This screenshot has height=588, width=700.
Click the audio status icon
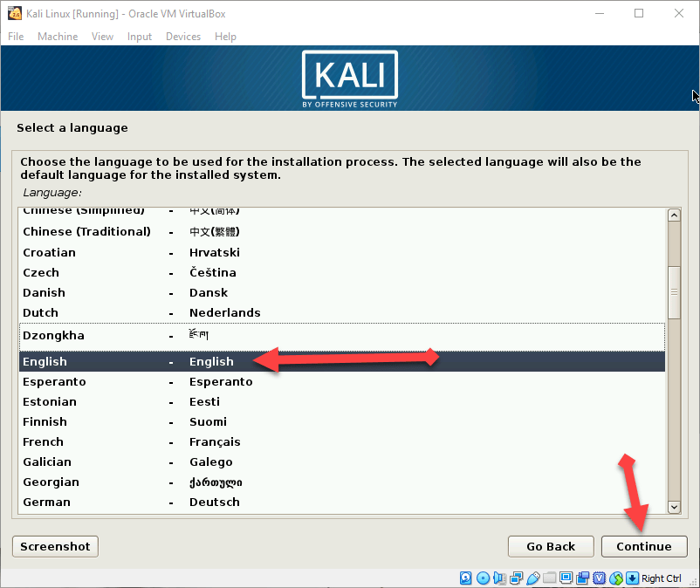[499, 578]
